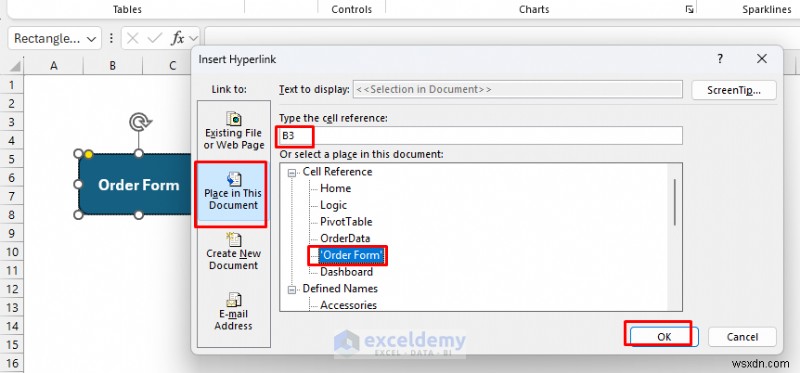800x373 pixels.
Task: Cancel formula entry with X icon
Action: (132, 38)
